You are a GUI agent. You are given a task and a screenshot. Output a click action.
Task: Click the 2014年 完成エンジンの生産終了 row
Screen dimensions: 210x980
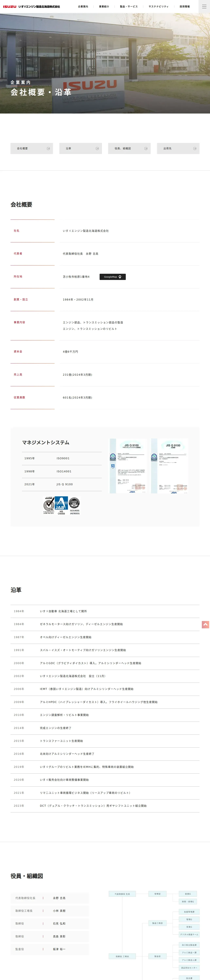click(x=105, y=728)
